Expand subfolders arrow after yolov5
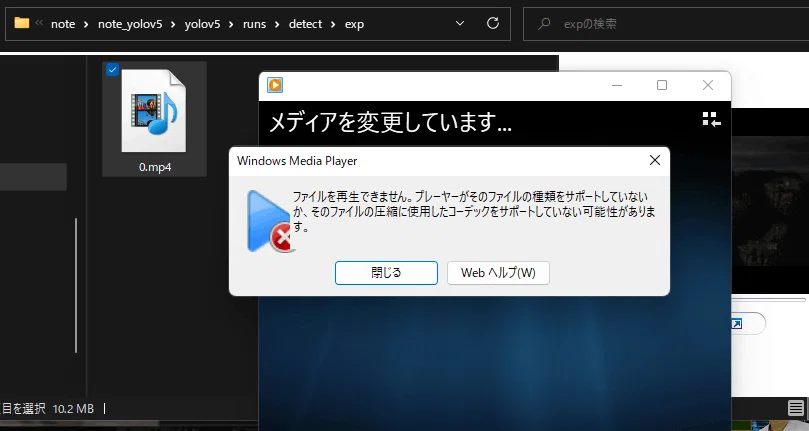 tap(231, 24)
